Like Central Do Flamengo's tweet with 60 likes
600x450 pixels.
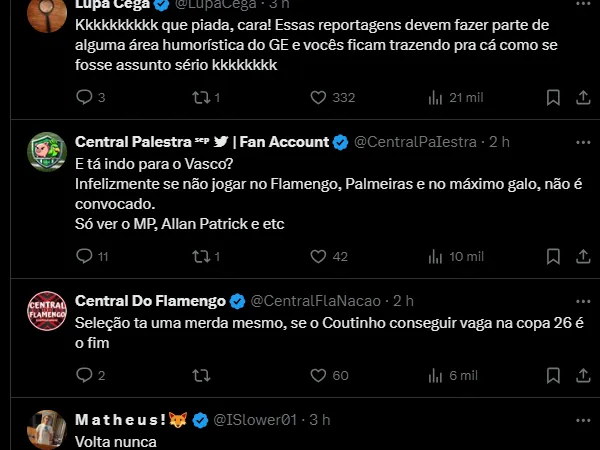319,375
